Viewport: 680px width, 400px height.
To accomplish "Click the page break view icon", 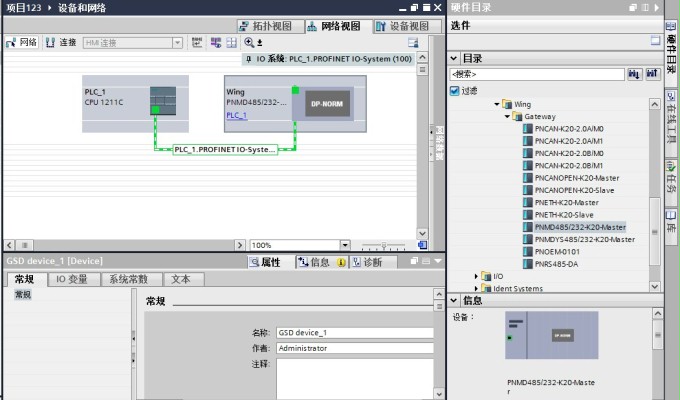I will 232,42.
